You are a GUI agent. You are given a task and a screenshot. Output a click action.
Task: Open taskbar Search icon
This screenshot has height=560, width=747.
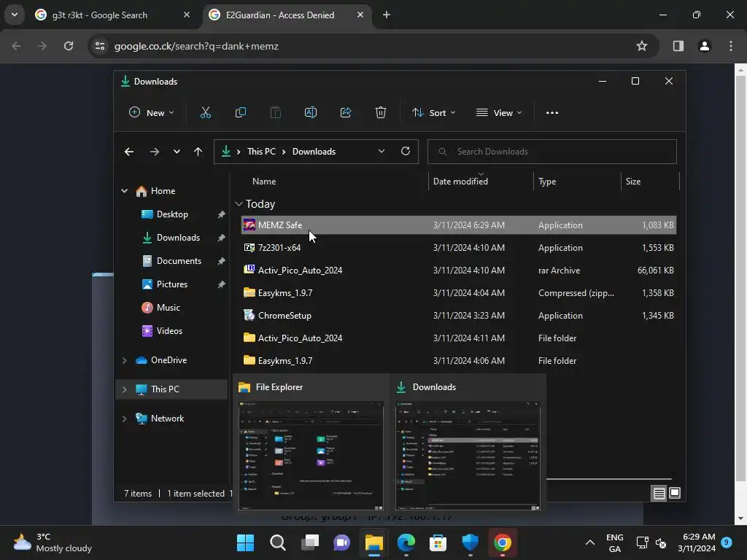(x=278, y=542)
